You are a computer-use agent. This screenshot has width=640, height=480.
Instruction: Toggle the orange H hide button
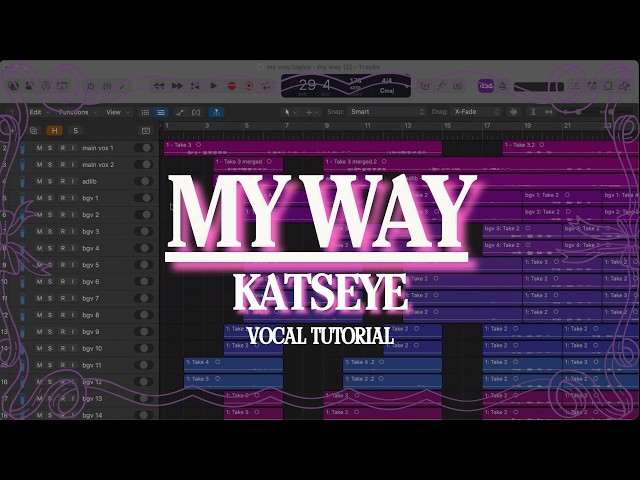point(54,131)
